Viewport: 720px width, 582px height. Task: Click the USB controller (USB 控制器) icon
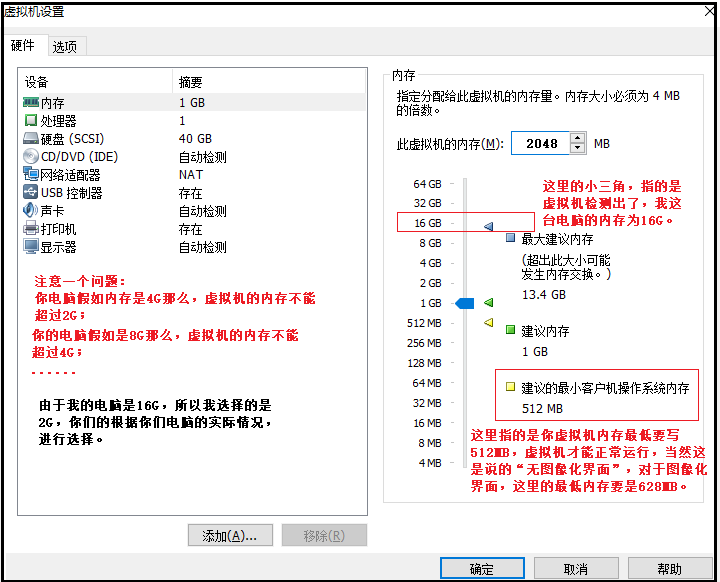pyautogui.click(x=31, y=192)
